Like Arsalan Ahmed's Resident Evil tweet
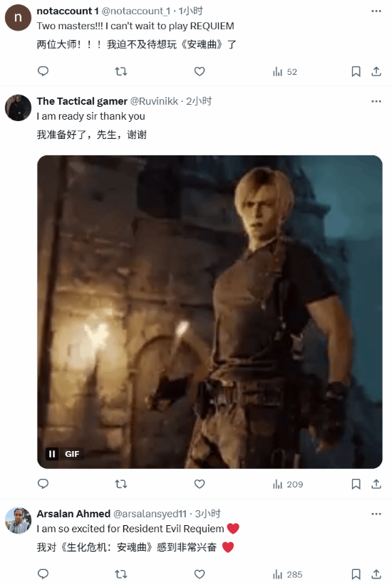The image size is (392, 585). 200,574
